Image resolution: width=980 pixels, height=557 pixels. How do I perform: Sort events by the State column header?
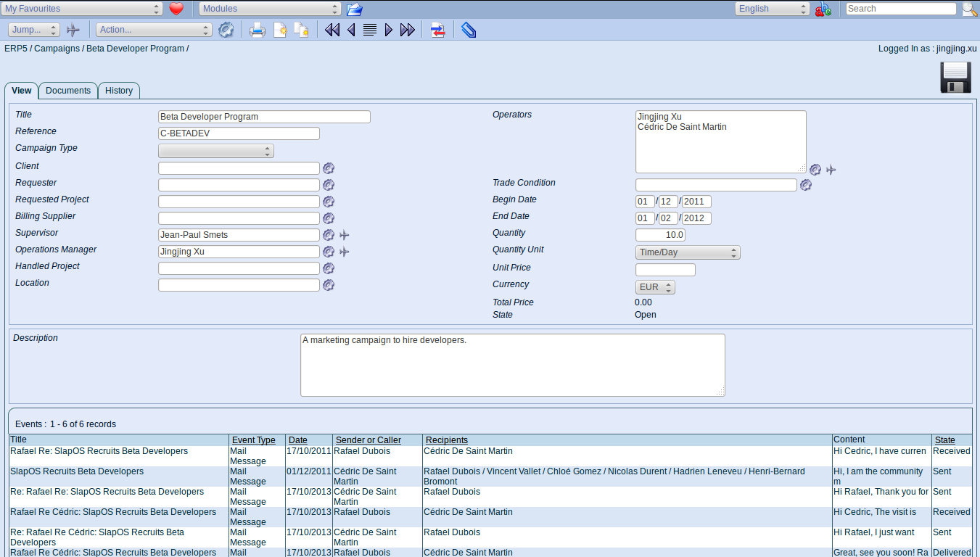[945, 440]
